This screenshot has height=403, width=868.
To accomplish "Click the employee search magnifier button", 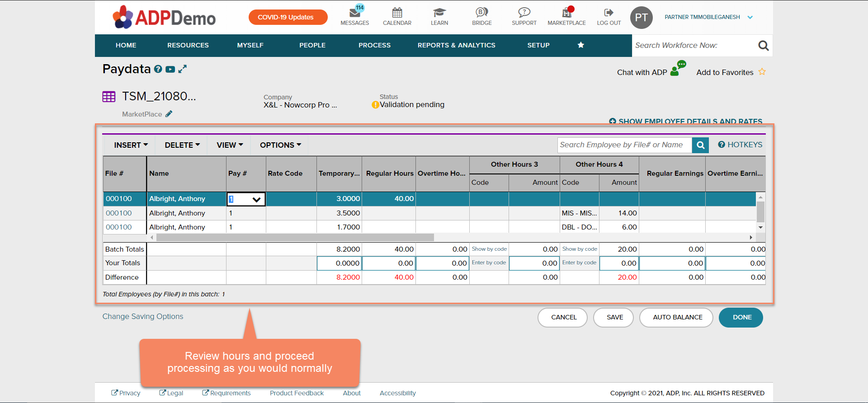I will click(x=700, y=145).
